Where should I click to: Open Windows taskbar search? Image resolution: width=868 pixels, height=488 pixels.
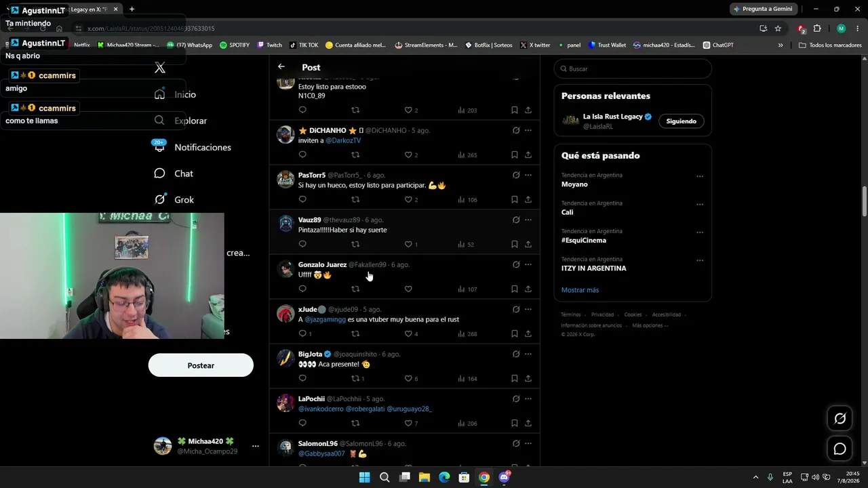click(384, 477)
